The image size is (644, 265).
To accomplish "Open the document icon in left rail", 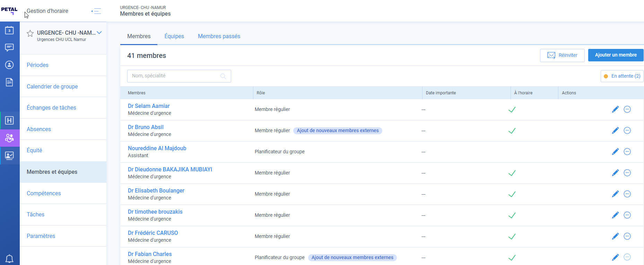I will coord(9,82).
